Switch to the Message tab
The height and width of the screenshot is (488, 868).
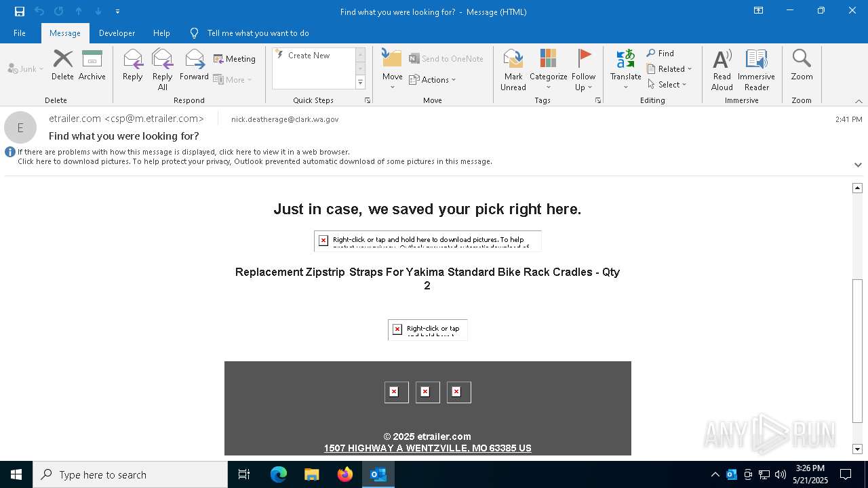point(65,33)
